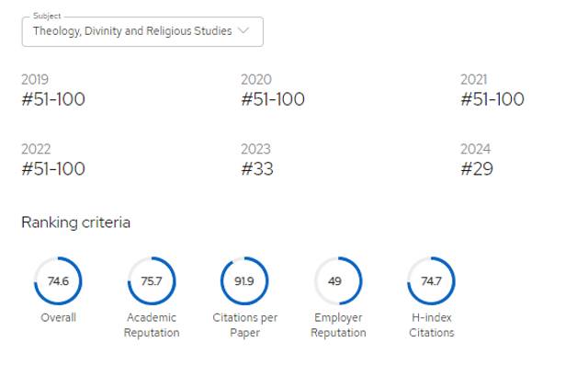Select Theology, Divinity and Religious Studies text
The image size is (588, 365).
132,30
